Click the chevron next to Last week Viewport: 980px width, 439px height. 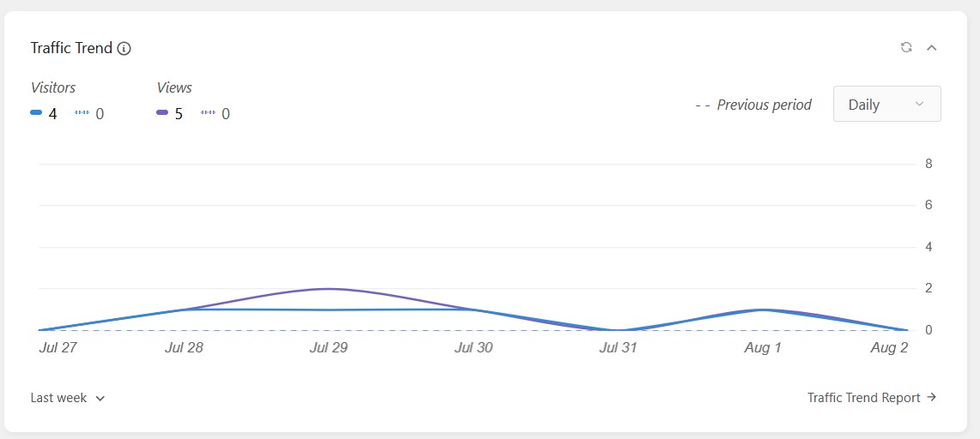point(100,399)
